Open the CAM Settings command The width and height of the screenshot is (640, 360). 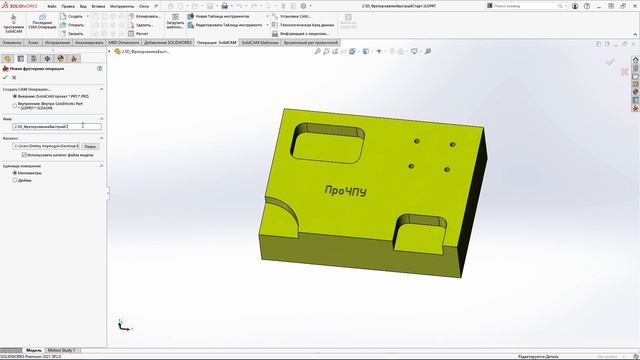(x=291, y=16)
